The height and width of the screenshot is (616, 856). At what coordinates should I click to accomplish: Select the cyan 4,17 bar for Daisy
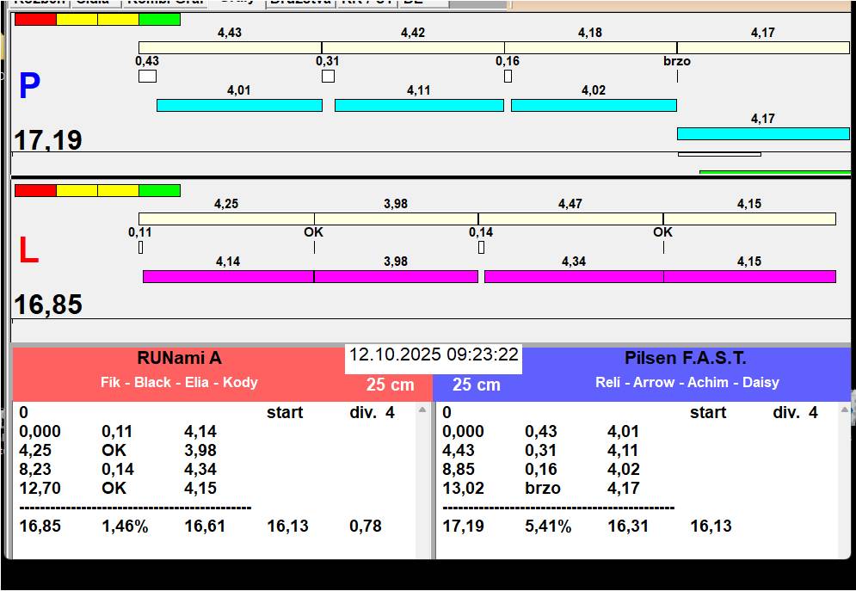pyautogui.click(x=763, y=134)
